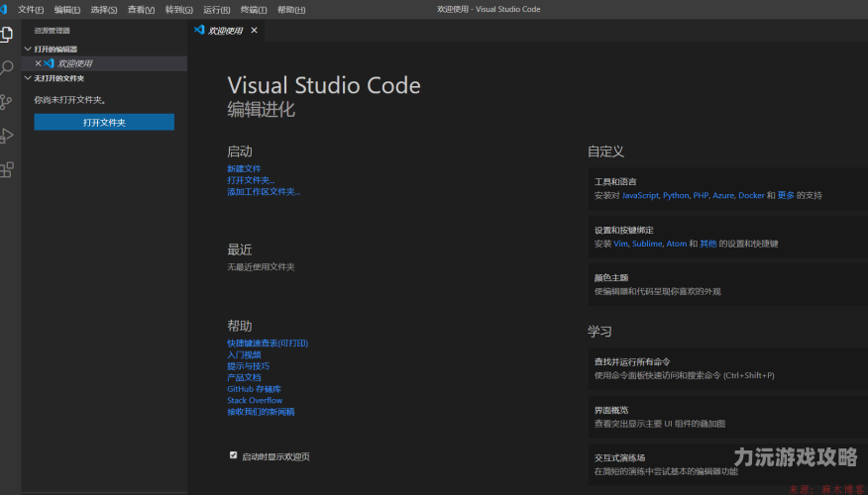Open the GitHub 存储库 link
This screenshot has width=868, height=495.
(254, 389)
